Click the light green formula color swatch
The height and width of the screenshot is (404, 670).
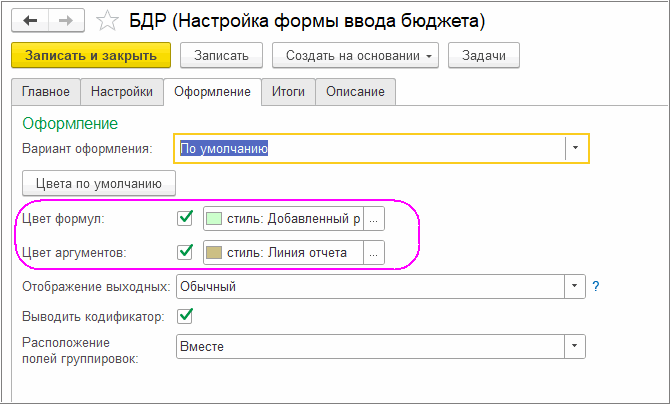215,219
